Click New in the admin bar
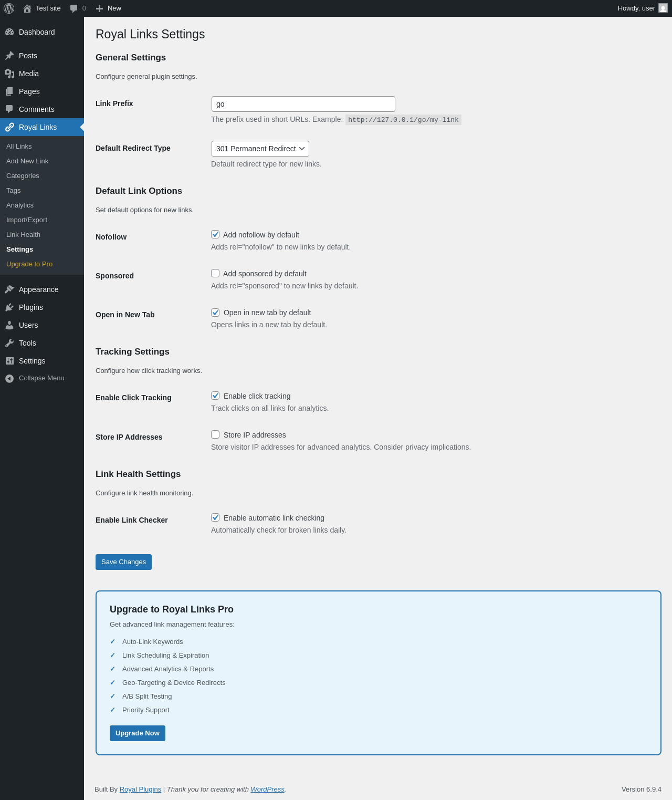 tap(114, 8)
